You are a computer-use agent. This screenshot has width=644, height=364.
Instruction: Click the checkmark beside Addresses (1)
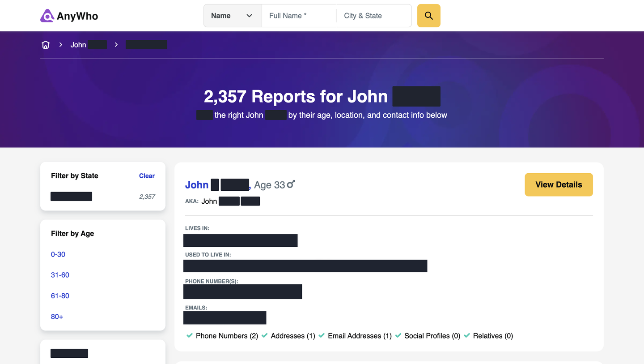tap(265, 335)
